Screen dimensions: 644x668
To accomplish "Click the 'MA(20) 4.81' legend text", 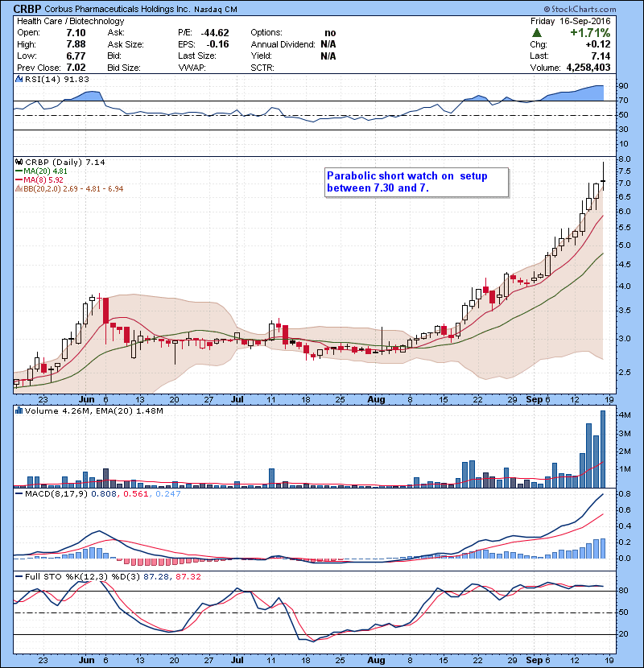I will (x=45, y=171).
